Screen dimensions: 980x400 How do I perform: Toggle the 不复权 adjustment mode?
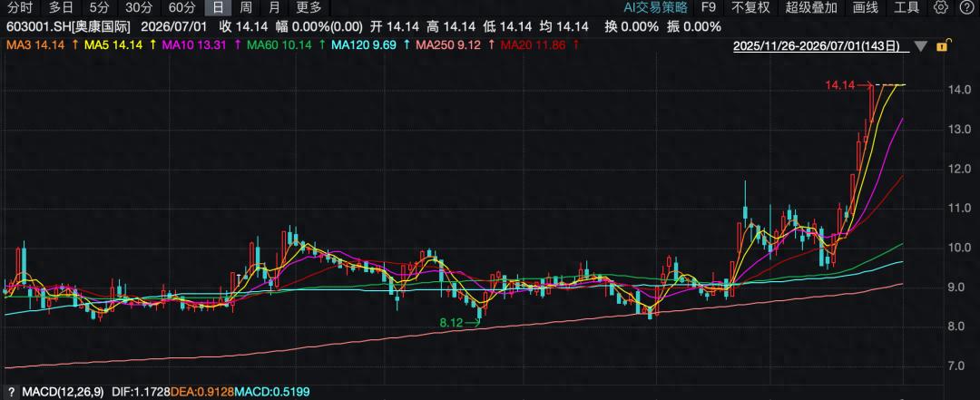pos(750,7)
